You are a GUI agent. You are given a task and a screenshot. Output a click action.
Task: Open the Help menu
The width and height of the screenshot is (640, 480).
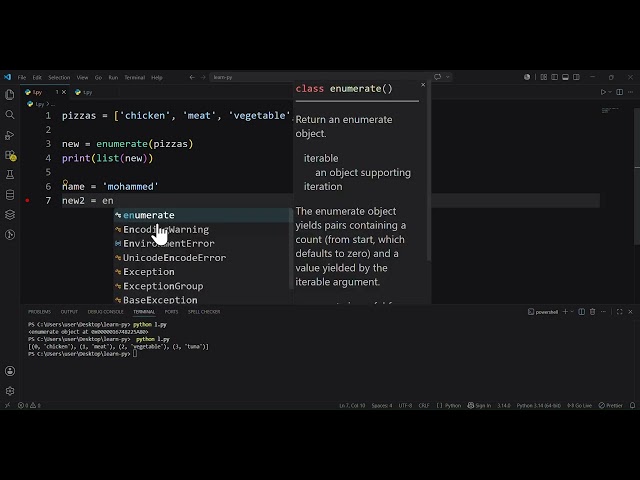point(157,77)
